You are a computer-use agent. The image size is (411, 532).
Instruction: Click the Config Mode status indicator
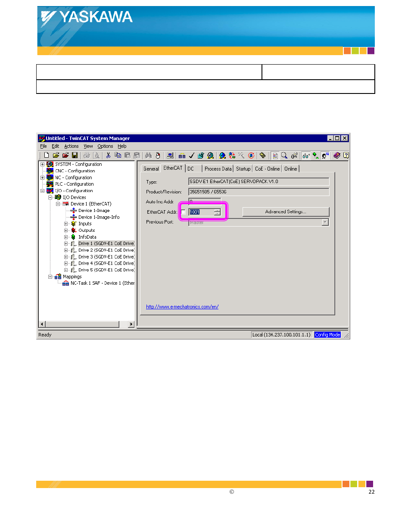coord(327,335)
